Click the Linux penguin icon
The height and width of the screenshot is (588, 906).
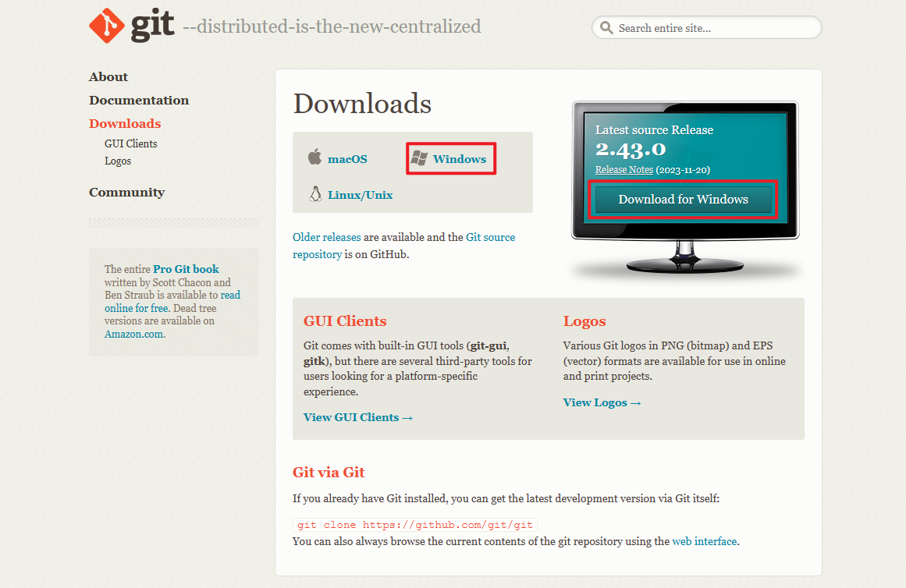click(x=315, y=194)
